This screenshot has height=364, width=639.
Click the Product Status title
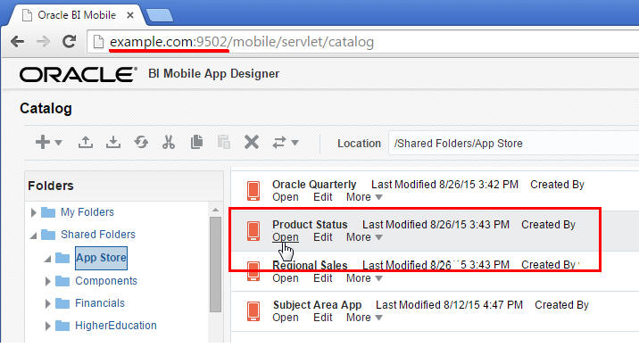click(310, 225)
